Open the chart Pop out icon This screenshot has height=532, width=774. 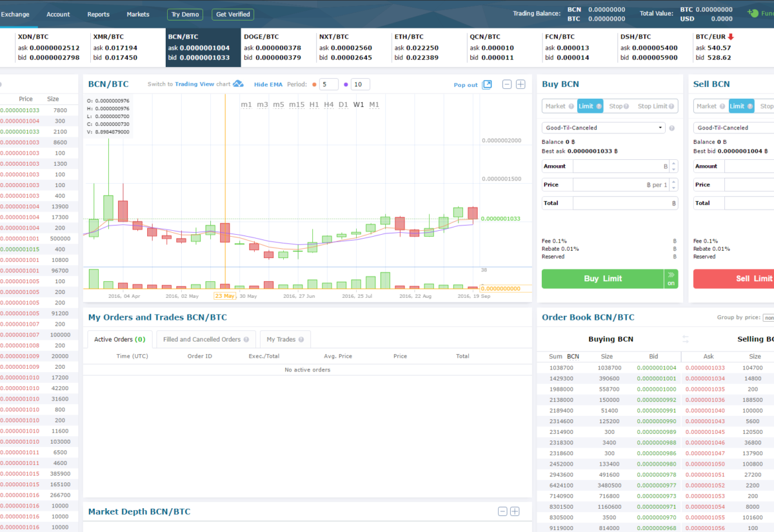point(487,84)
